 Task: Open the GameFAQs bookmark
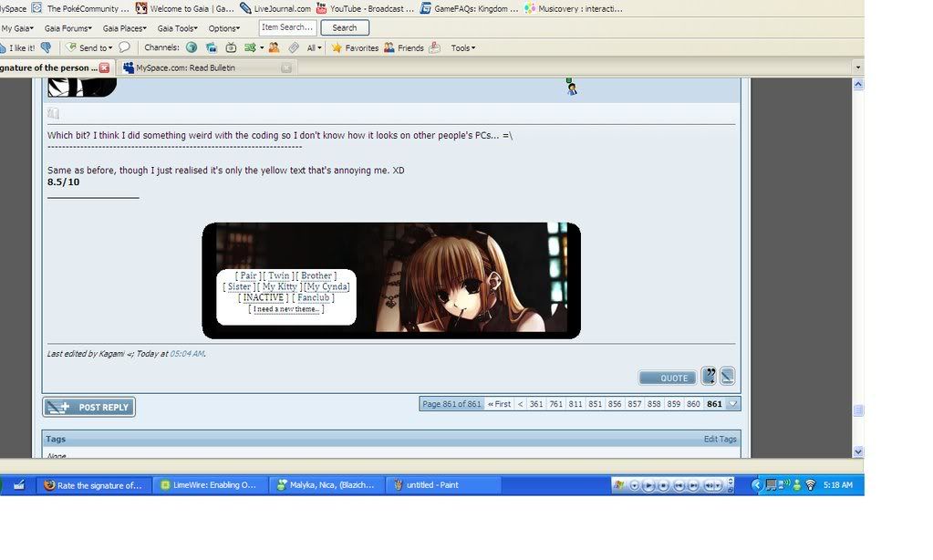pyautogui.click(x=469, y=8)
